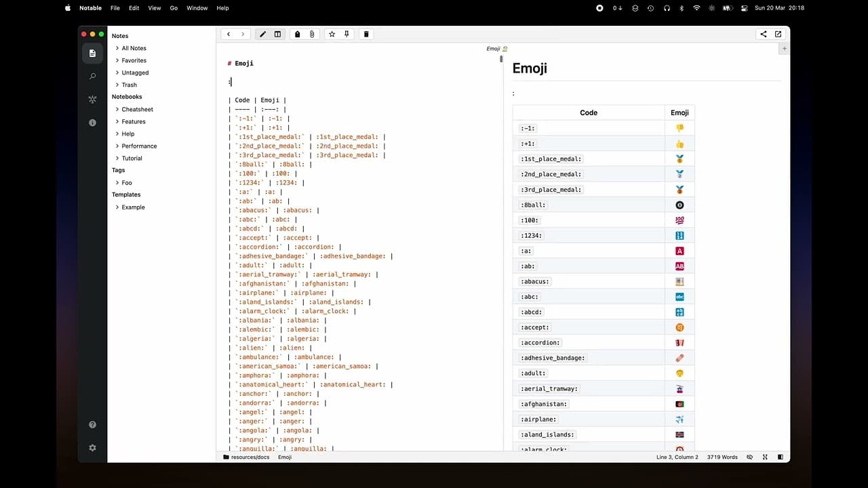Expand the Tutorial notebook chevron
Viewport: 868px width, 488px height.
tap(117, 158)
